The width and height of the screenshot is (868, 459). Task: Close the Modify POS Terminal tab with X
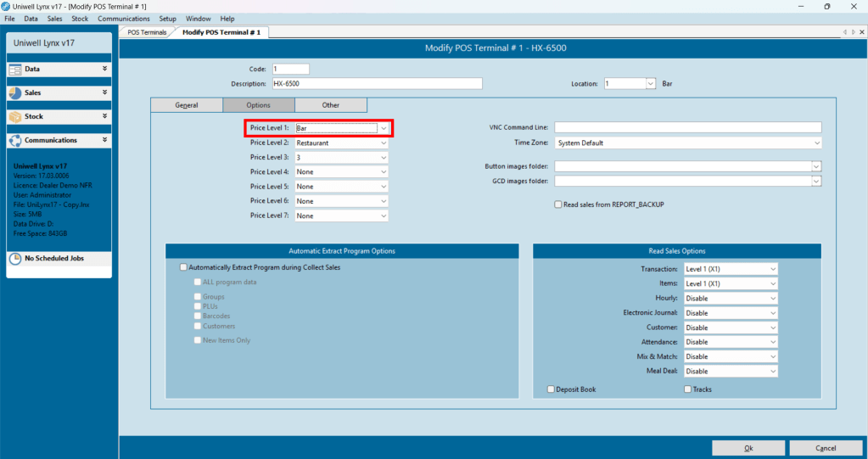point(862,32)
